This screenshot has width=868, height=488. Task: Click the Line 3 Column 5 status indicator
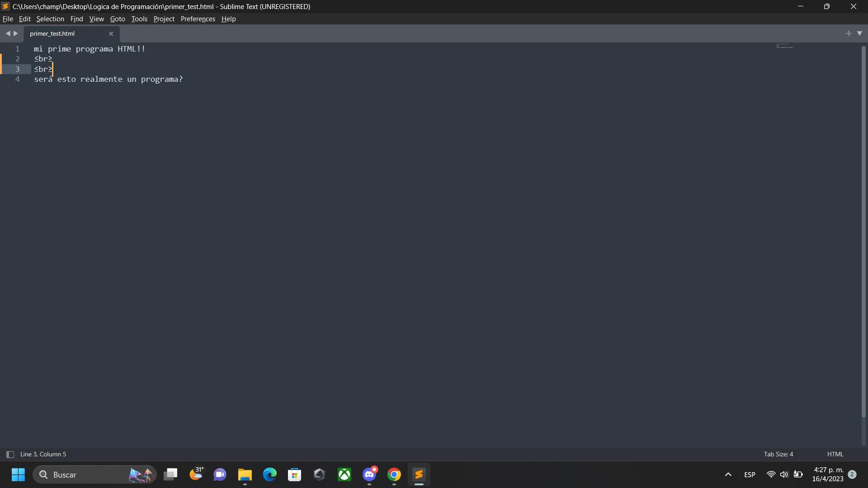coord(43,454)
